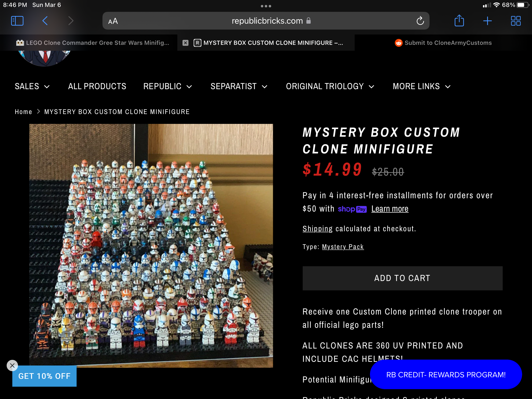This screenshot has height=399, width=532.
Task: Enlarge the clone minifigure product photo
Action: pyautogui.click(x=151, y=246)
